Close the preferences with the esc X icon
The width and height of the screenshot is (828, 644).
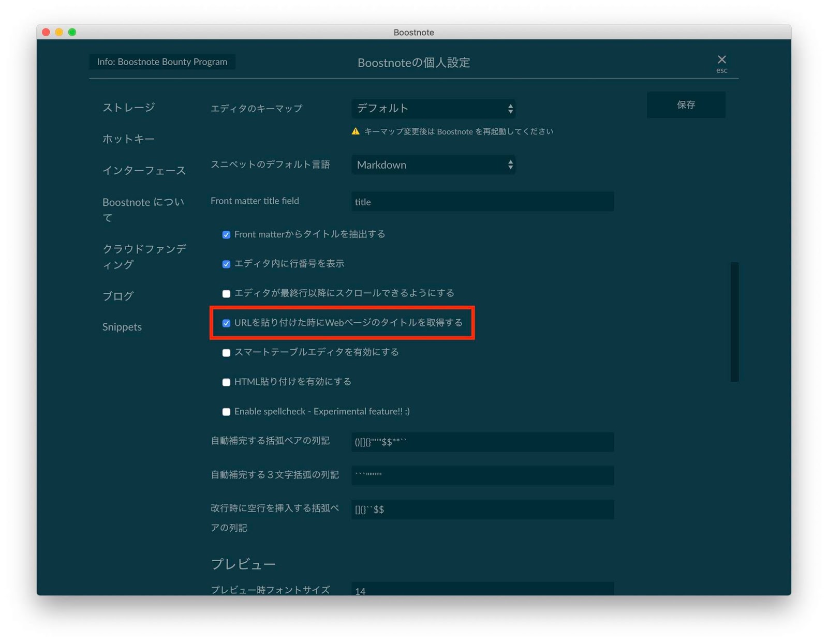click(721, 60)
